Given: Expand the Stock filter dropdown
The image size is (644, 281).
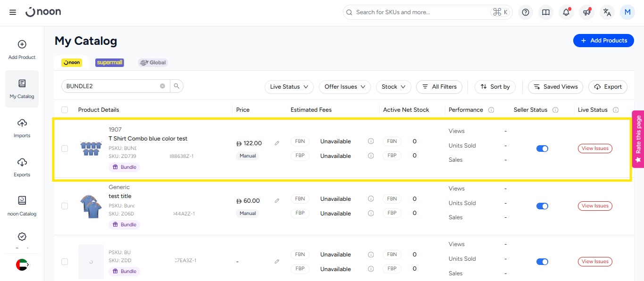Looking at the screenshot, I should tap(393, 87).
